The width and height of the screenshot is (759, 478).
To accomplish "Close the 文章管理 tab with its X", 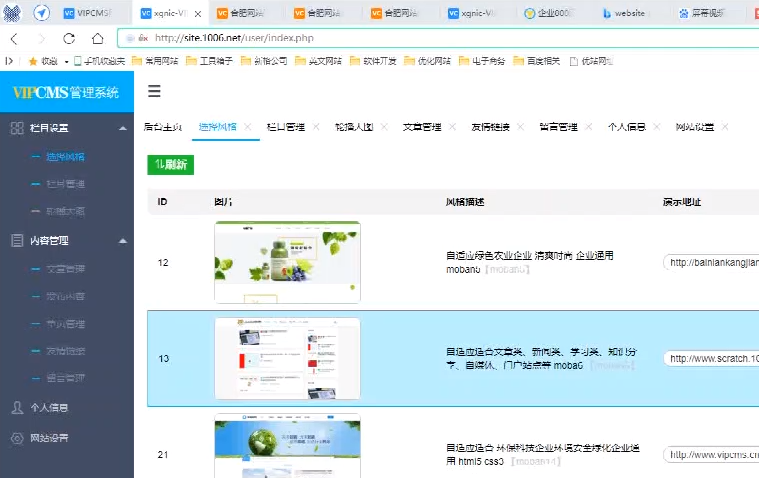I will point(452,127).
